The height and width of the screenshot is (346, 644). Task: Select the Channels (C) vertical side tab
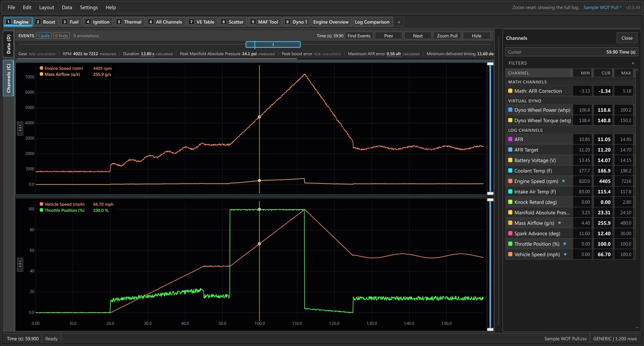coord(8,78)
